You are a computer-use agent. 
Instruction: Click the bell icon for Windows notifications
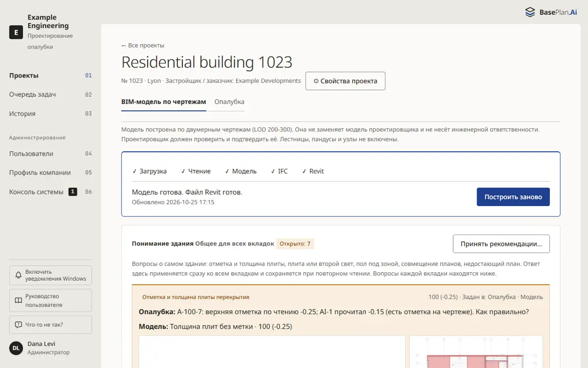[x=18, y=275]
